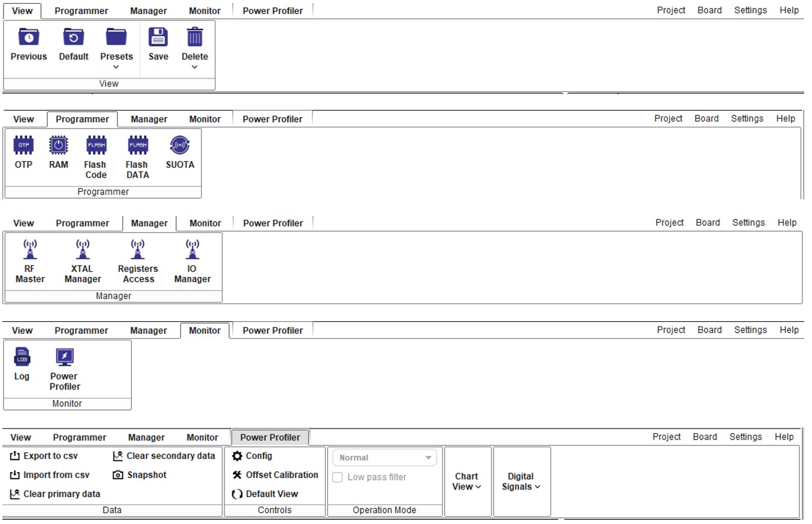The width and height of the screenshot is (812, 524).
Task: Enable the Low pass filter checkbox
Action: [x=338, y=477]
